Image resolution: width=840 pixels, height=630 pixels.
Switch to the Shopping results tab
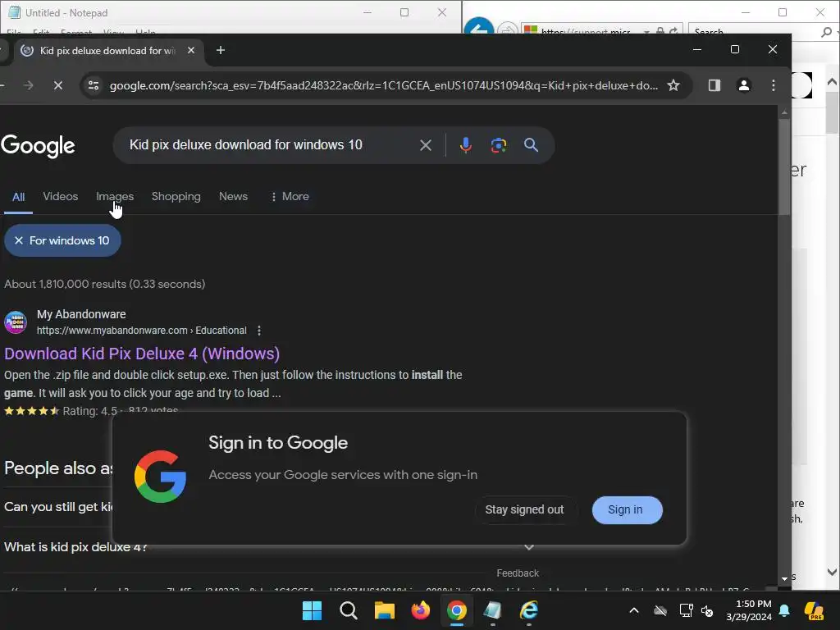176,197
